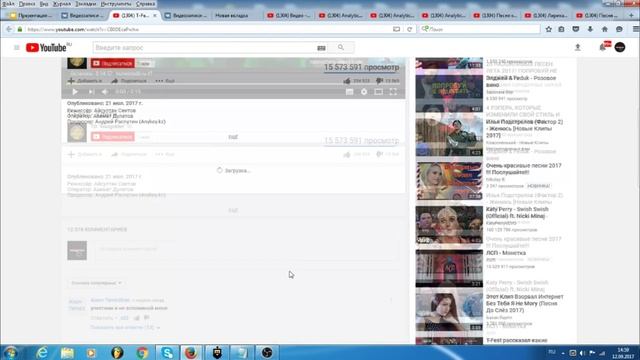Image resolution: width=640 pixels, height=360 pixels.
Task: Open the Файл menu
Action: [x=8, y=4]
